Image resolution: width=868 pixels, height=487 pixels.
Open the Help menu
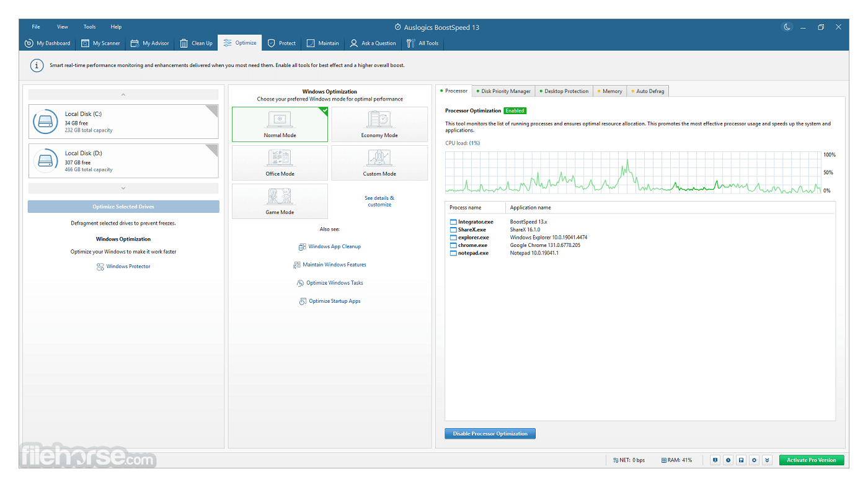pos(116,27)
